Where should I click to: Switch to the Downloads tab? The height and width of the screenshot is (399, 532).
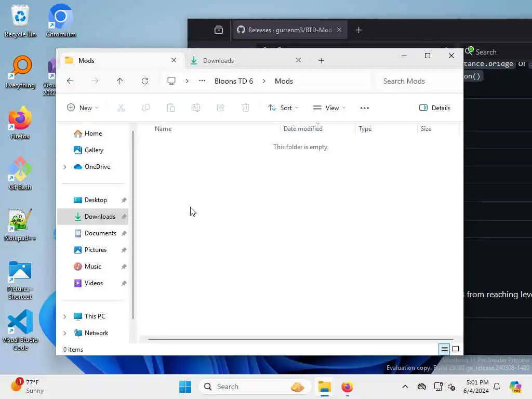245,60
